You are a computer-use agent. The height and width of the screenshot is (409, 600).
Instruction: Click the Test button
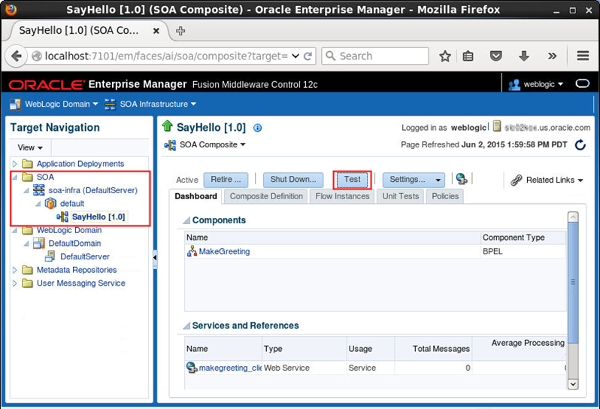tap(352, 180)
